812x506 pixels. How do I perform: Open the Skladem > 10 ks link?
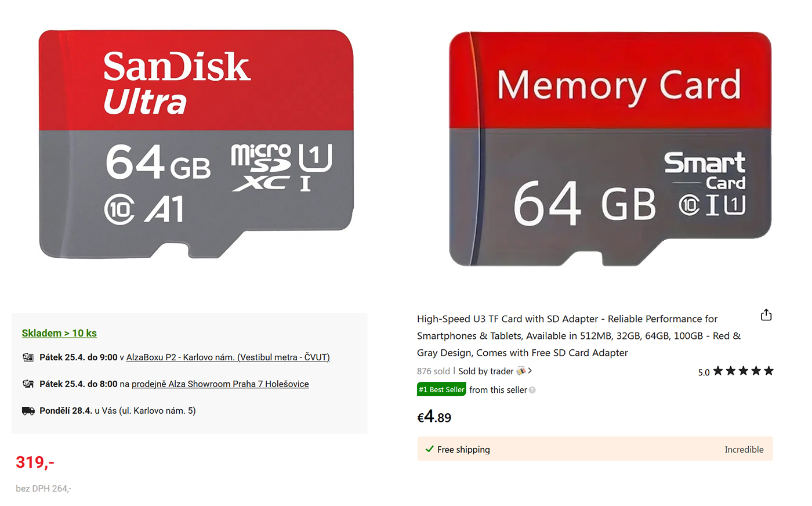[59, 333]
